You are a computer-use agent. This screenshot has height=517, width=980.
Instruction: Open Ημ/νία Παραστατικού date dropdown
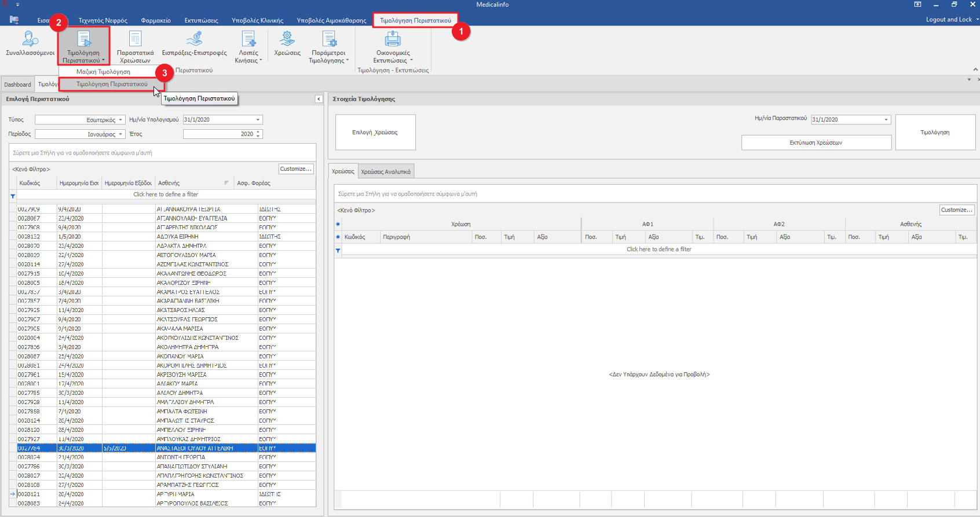886,120
